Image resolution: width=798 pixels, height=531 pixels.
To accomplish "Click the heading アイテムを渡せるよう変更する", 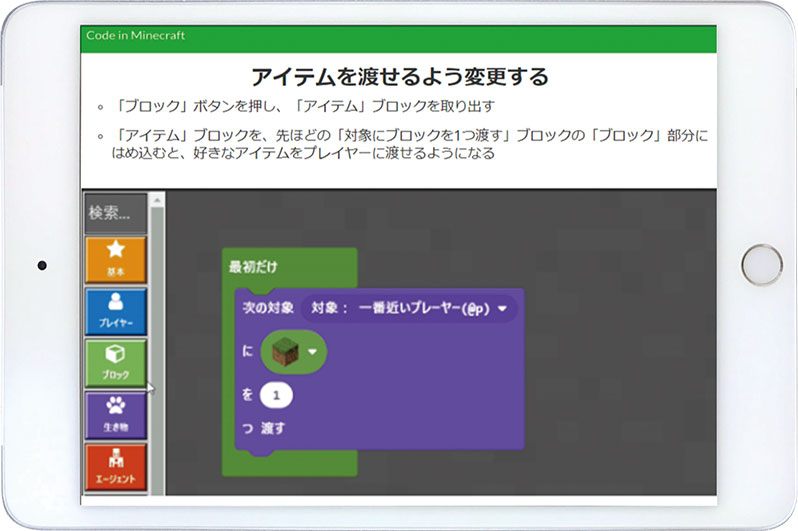I will [x=400, y=76].
